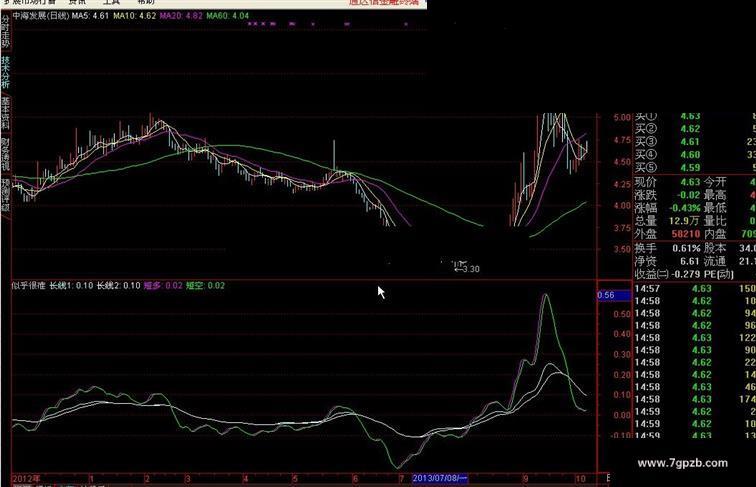Switch to the 技术分析 sidebar tab
Image resolution: width=756 pixels, height=487 pixels.
(5, 72)
